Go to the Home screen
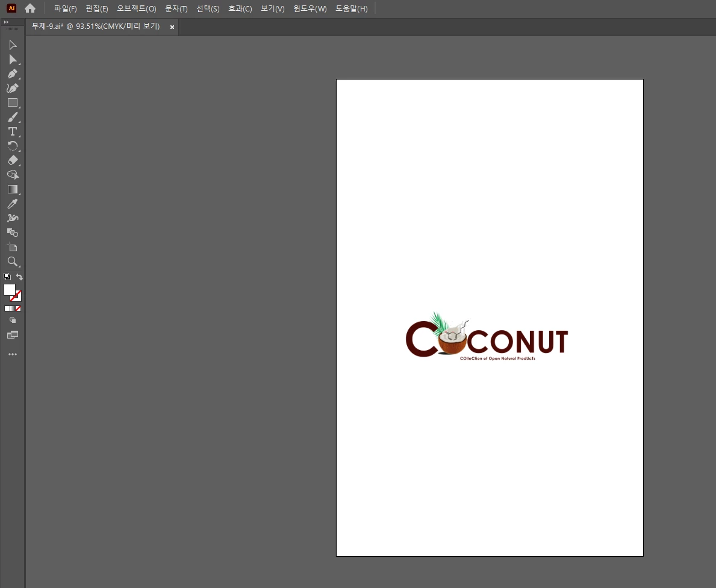The image size is (716, 588). pyautogui.click(x=30, y=8)
